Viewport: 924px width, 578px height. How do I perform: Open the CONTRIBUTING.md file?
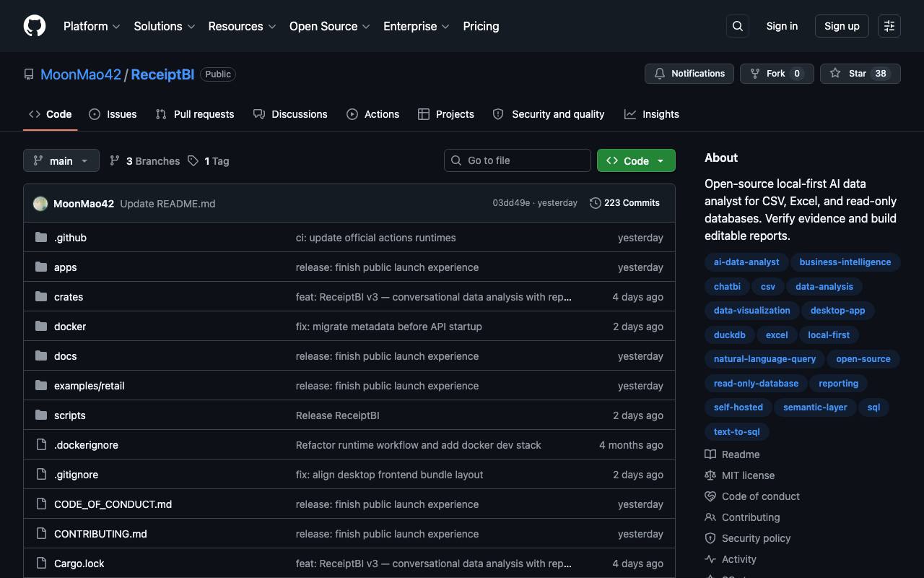[100, 534]
